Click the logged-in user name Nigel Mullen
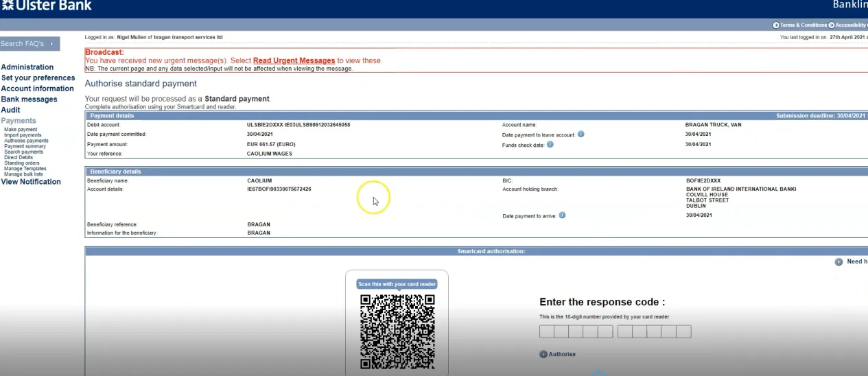868x376 pixels. [132, 37]
